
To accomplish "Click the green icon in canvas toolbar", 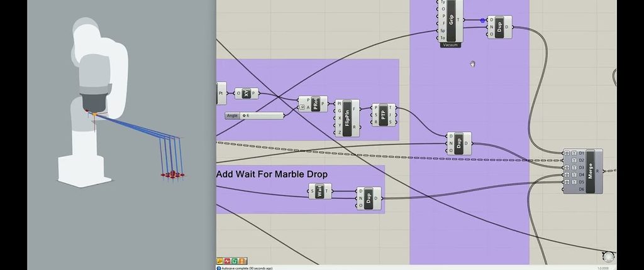I will pos(235,261).
